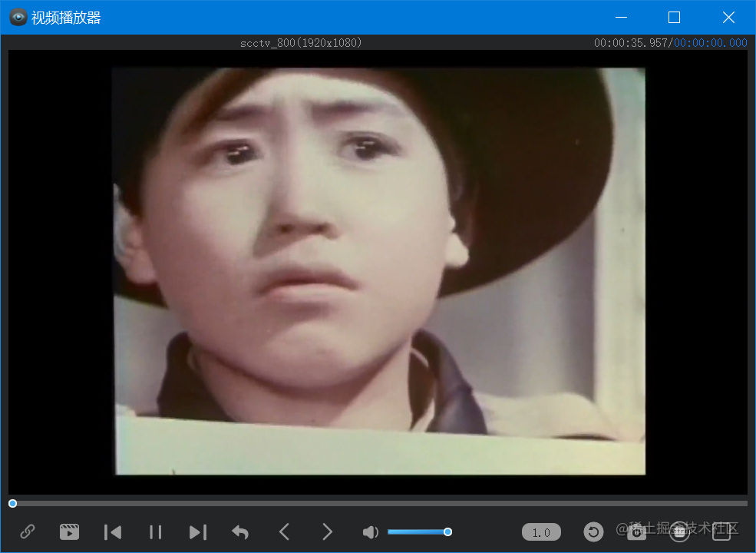Step forward with right chevron

328,531
